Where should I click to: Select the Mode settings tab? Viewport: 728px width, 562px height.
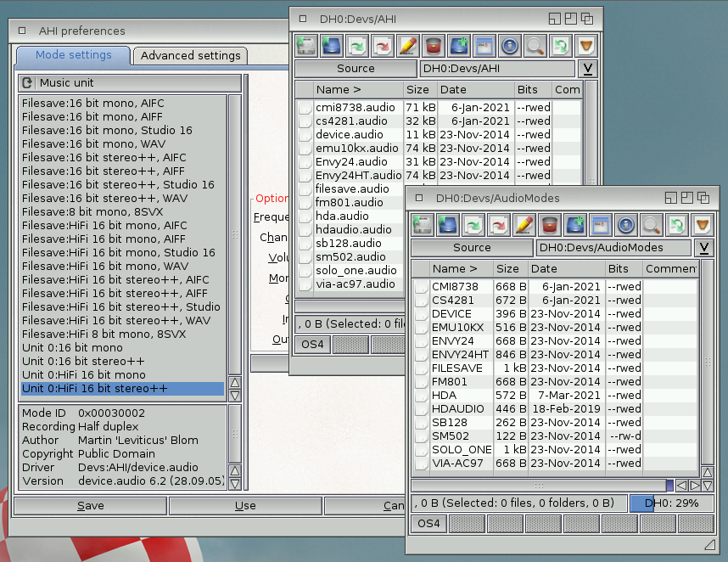coord(73,55)
